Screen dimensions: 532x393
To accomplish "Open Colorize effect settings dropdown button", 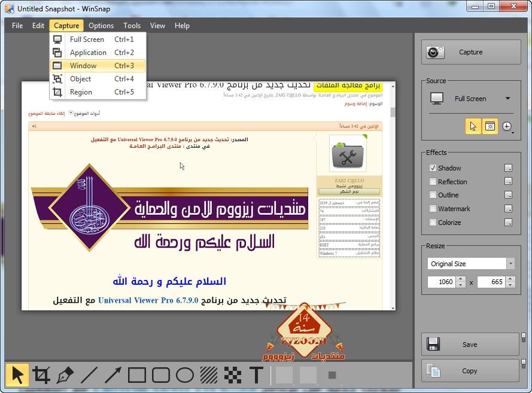I will point(508,223).
